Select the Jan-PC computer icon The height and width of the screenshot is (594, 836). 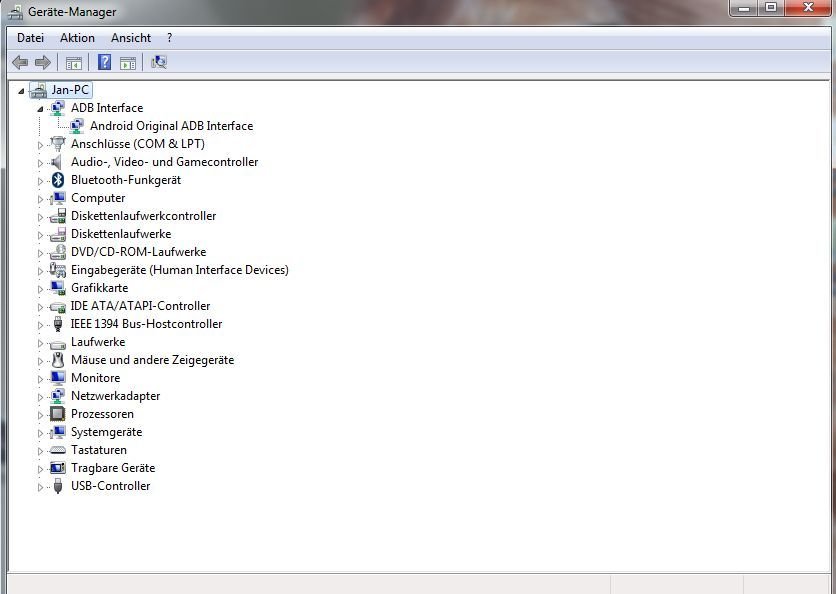click(x=38, y=90)
